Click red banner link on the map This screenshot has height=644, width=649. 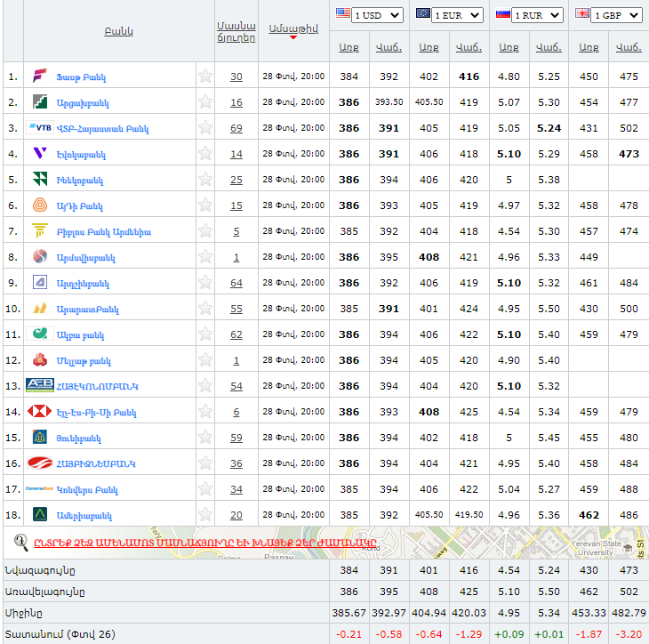(x=205, y=543)
